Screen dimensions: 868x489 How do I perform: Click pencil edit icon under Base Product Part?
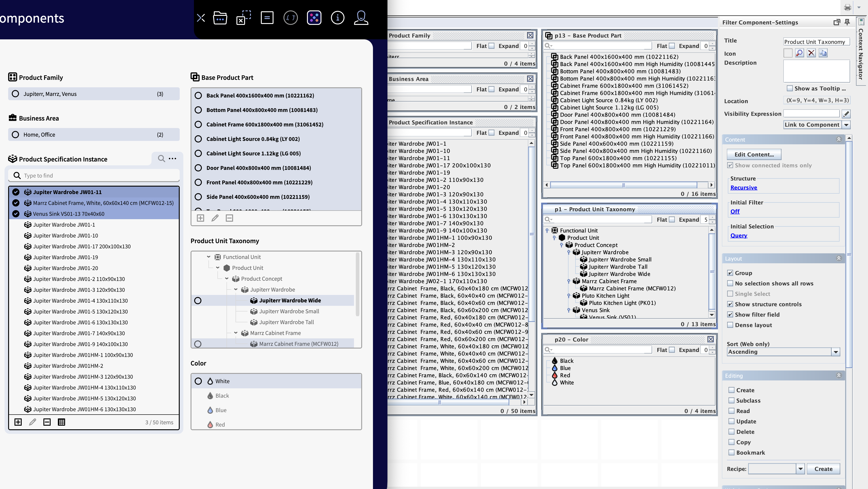click(215, 218)
